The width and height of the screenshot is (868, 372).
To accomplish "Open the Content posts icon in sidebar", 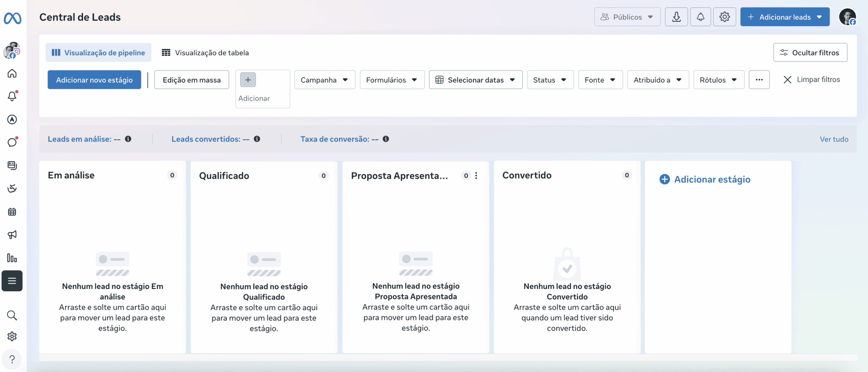I will [x=12, y=165].
